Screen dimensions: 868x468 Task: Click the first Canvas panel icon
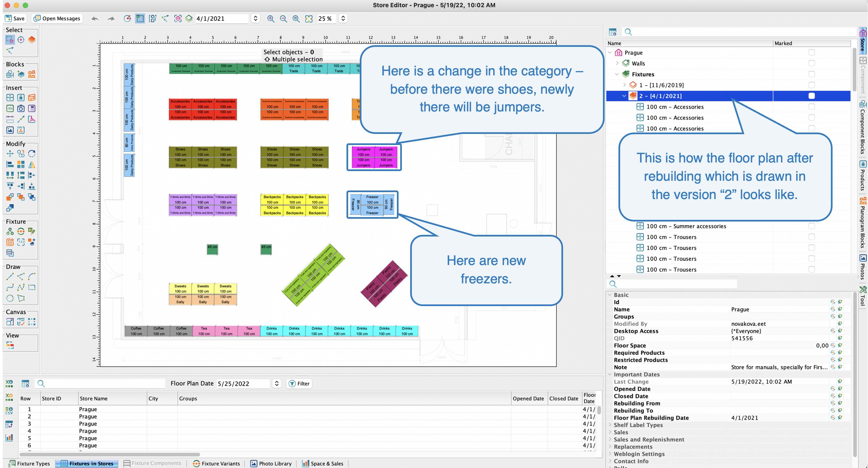(x=10, y=322)
